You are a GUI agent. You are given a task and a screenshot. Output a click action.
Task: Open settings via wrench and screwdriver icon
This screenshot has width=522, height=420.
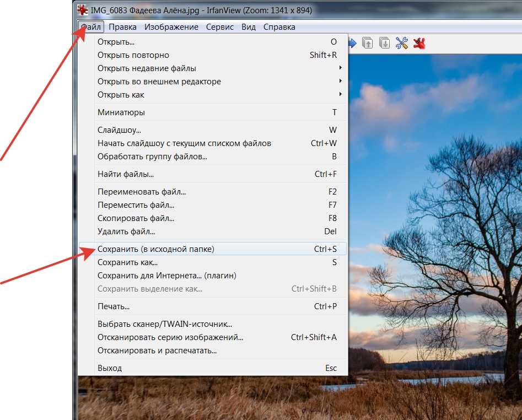402,43
